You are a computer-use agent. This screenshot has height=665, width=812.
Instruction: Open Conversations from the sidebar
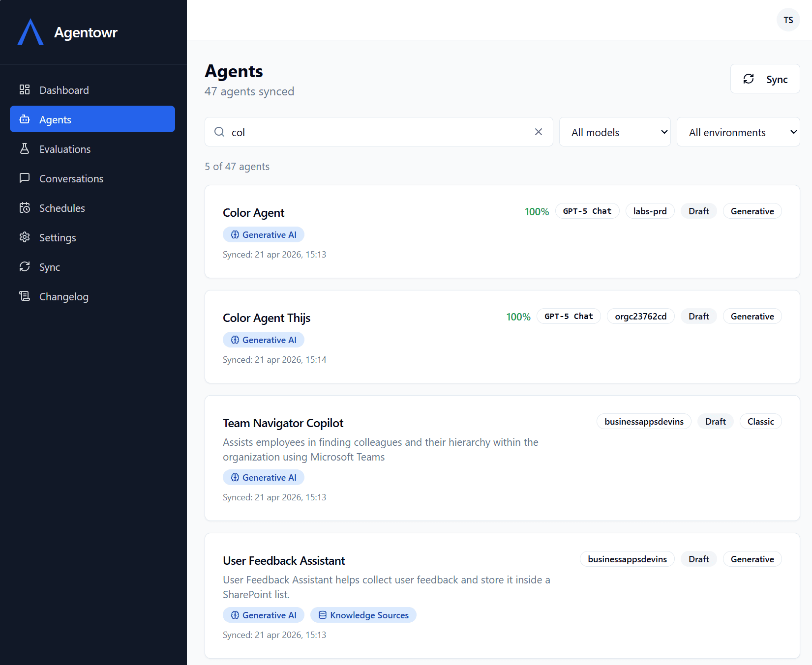click(x=92, y=178)
